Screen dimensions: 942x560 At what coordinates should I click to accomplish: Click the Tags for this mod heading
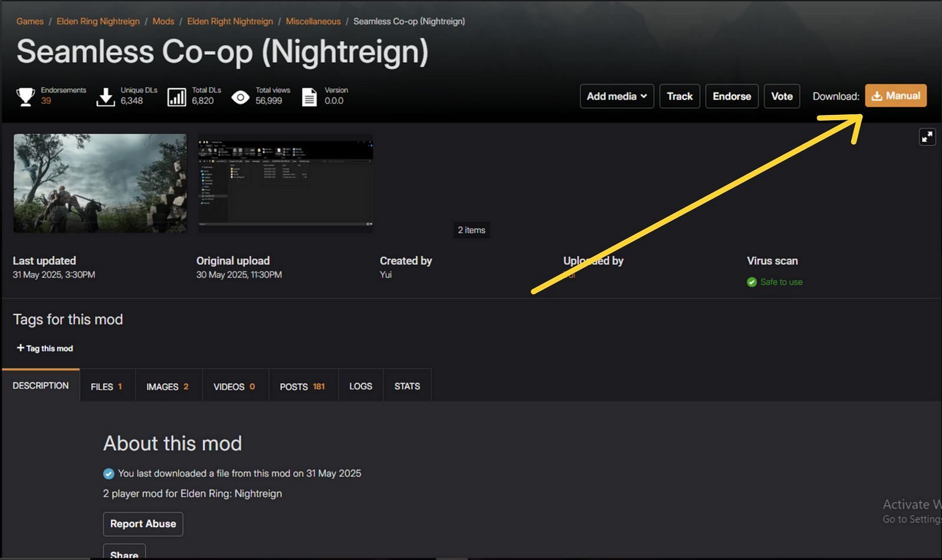point(68,319)
